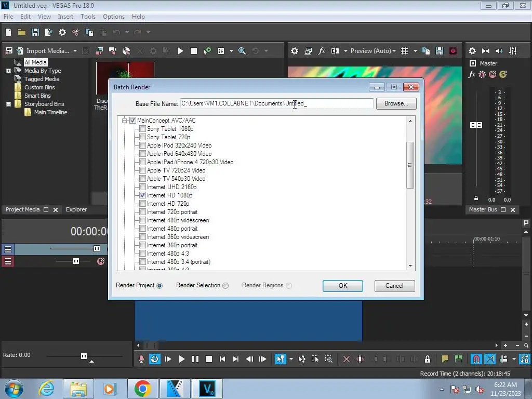
Task: Open Google Chrome from the taskbar
Action: tap(142, 389)
